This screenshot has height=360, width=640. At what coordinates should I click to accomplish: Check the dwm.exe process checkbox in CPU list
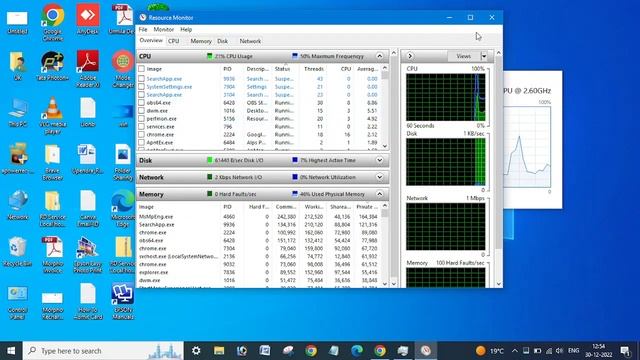(x=141, y=111)
